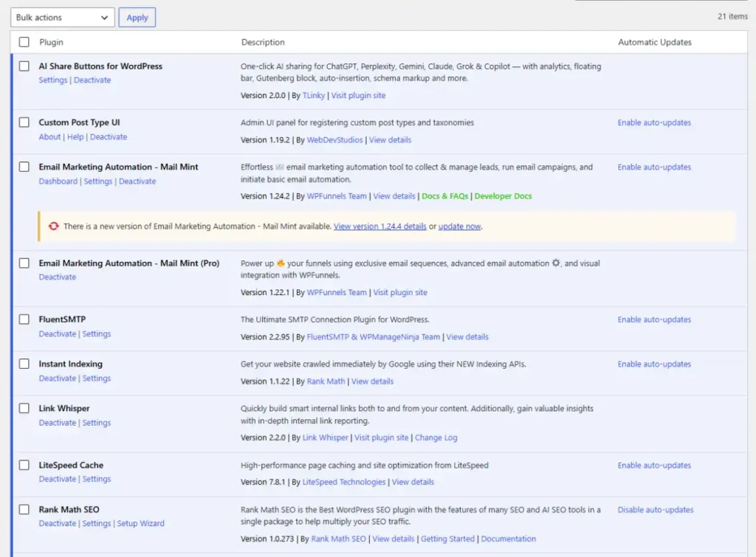Click the Plugin column header
756x557 pixels.
pos(51,42)
